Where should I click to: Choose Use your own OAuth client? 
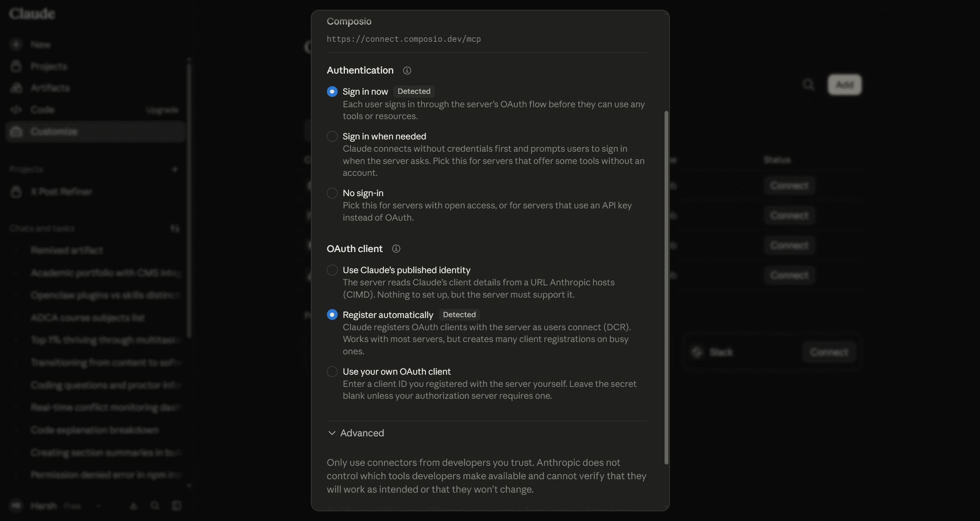tap(332, 372)
